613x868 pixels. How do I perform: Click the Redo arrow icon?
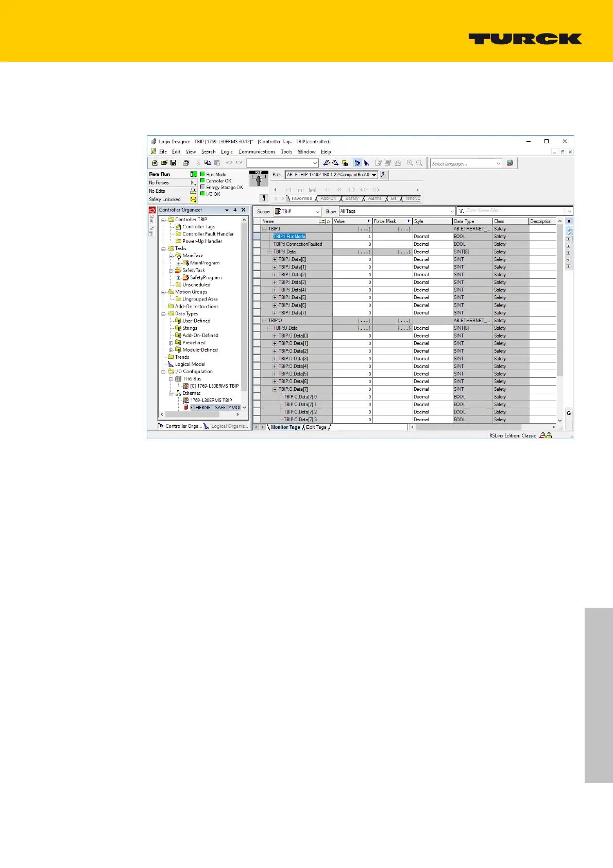click(239, 163)
